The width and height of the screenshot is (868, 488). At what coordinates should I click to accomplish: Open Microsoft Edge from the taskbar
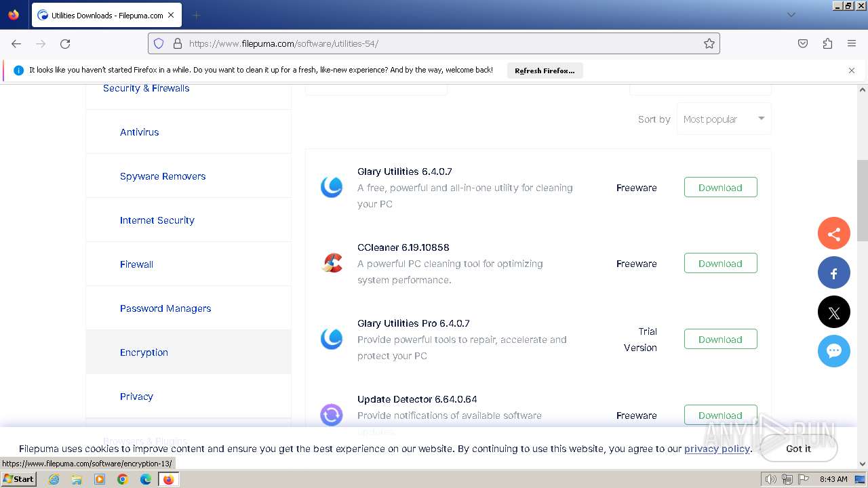tap(146, 479)
